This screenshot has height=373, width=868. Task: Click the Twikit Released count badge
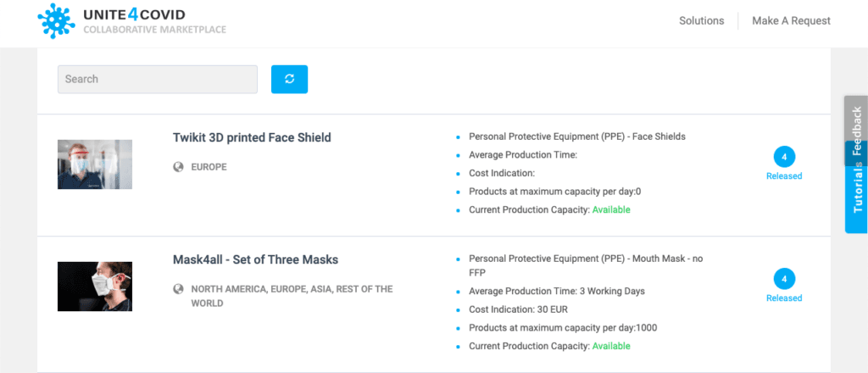784,157
